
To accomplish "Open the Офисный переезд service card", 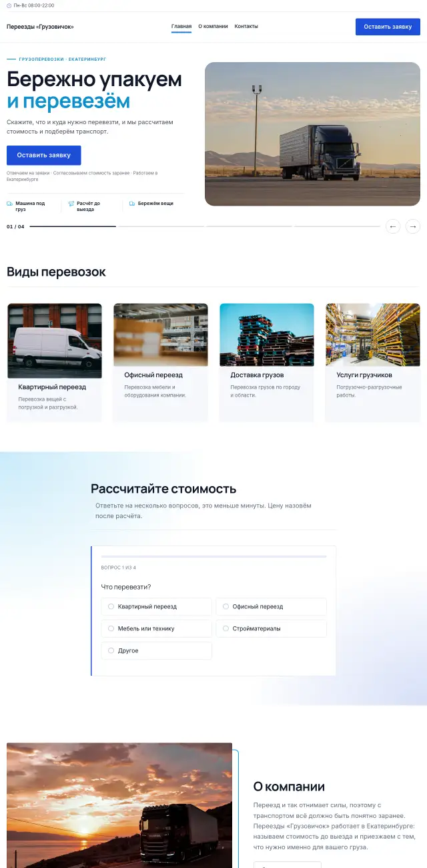I will click(x=160, y=363).
